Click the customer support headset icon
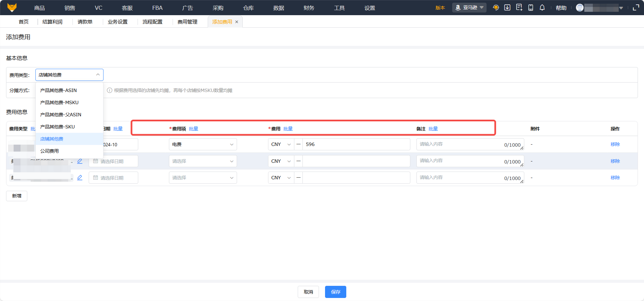The width and height of the screenshot is (644, 301). (496, 8)
